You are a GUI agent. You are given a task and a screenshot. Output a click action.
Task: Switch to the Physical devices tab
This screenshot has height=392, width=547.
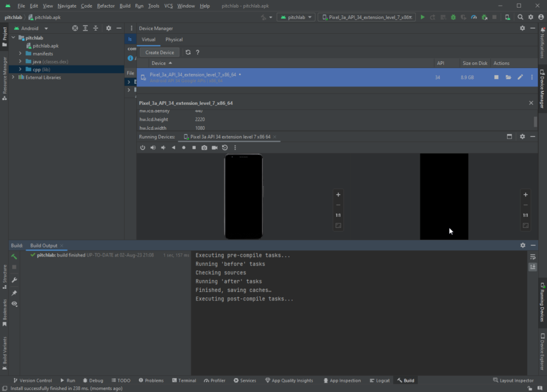point(174,39)
